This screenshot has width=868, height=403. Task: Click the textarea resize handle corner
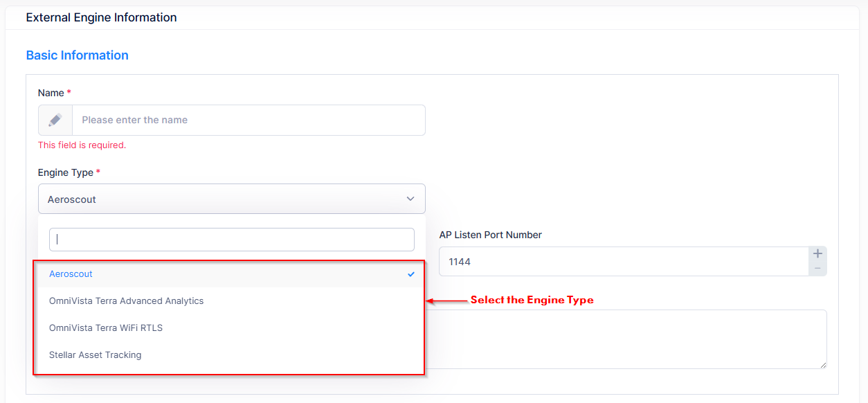[x=822, y=364]
